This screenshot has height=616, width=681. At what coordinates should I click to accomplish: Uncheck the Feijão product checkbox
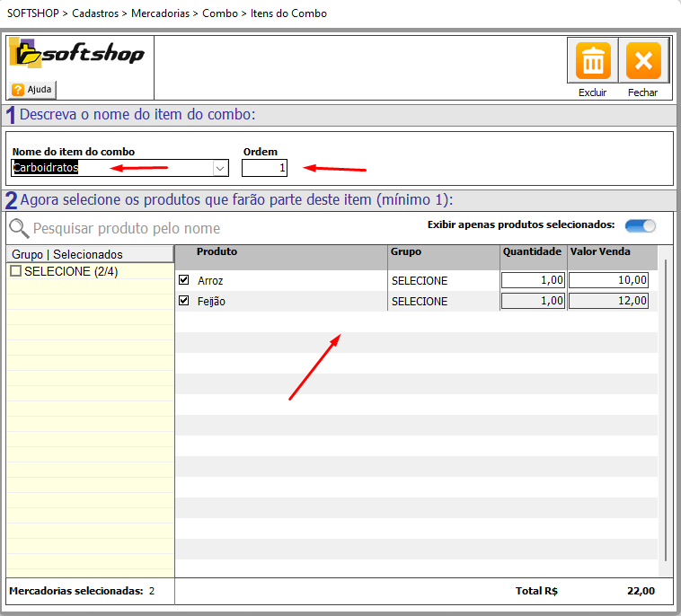click(x=184, y=301)
